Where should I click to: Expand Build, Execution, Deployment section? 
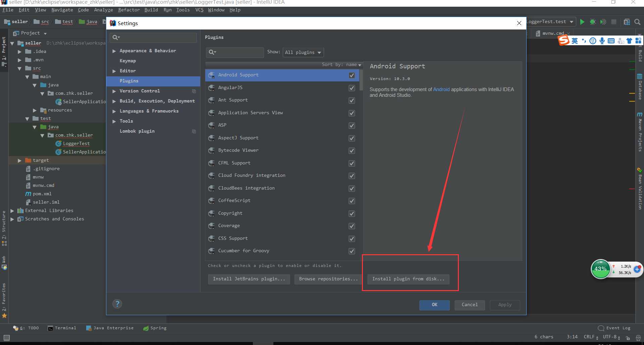114,101
